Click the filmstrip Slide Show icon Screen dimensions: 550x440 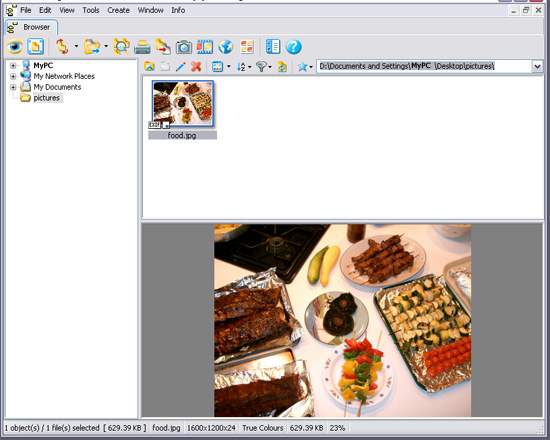coord(205,47)
